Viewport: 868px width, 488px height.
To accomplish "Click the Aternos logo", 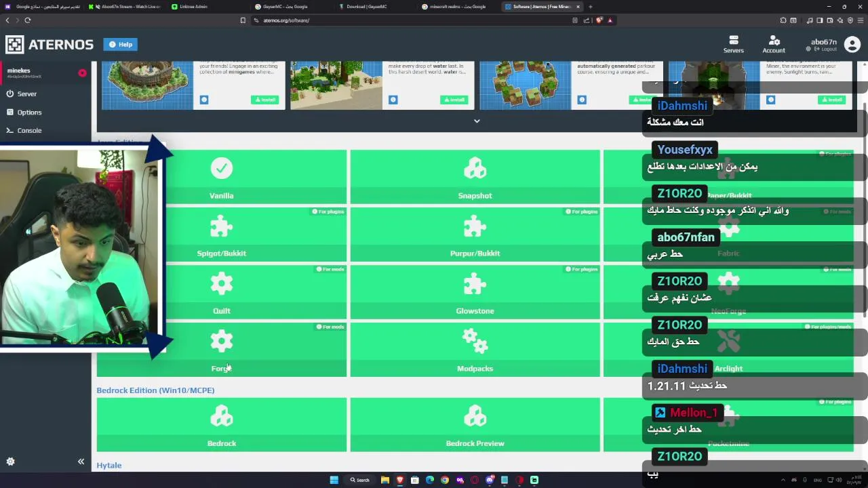I will [50, 45].
